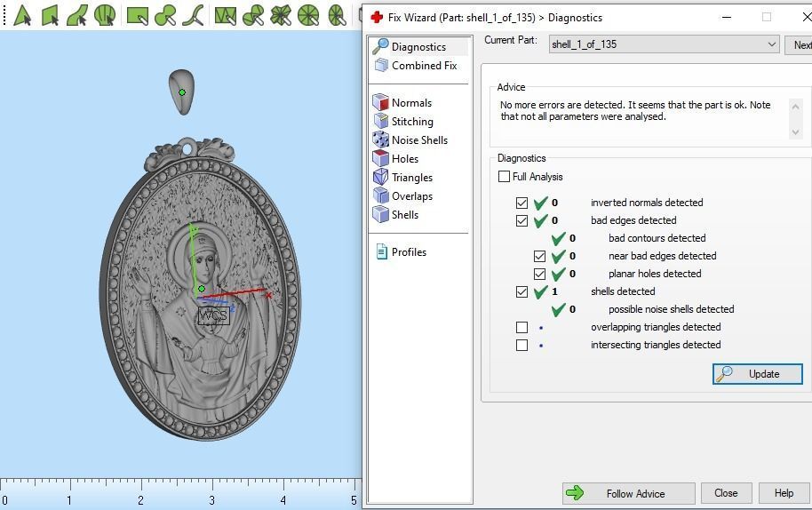Click the toolbar drag handle dots
The width and height of the screenshot is (812, 510).
pyautogui.click(x=4, y=15)
